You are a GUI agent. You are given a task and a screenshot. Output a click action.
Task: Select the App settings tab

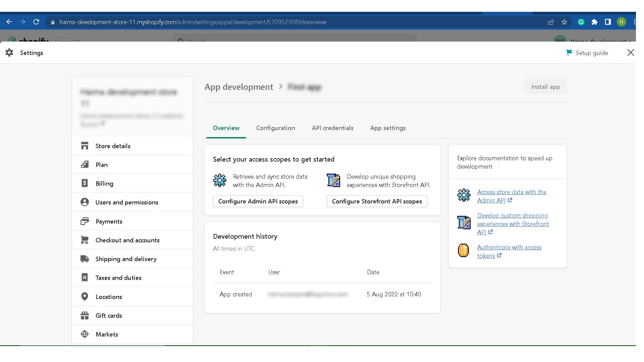point(388,128)
